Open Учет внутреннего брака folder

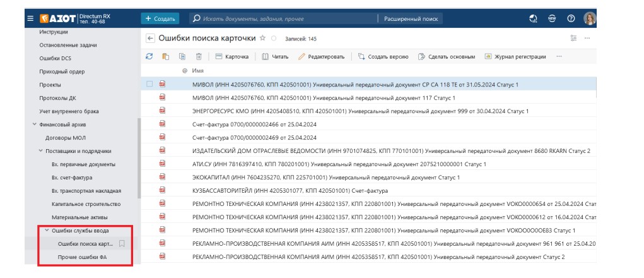click(69, 111)
